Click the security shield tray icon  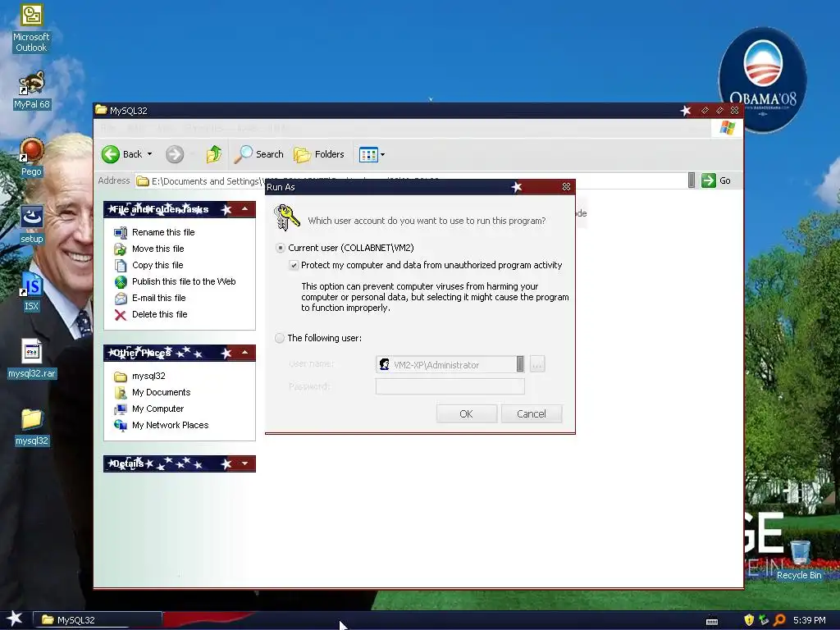pyautogui.click(x=749, y=620)
